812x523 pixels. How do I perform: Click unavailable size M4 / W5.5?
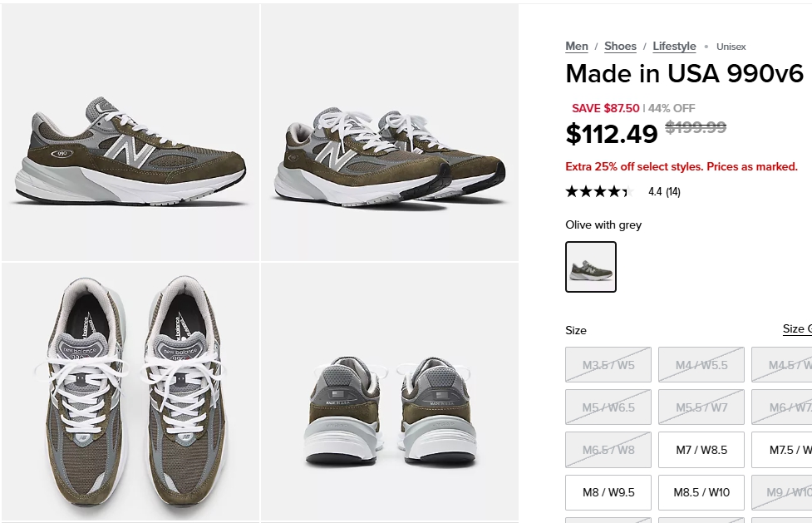click(701, 364)
